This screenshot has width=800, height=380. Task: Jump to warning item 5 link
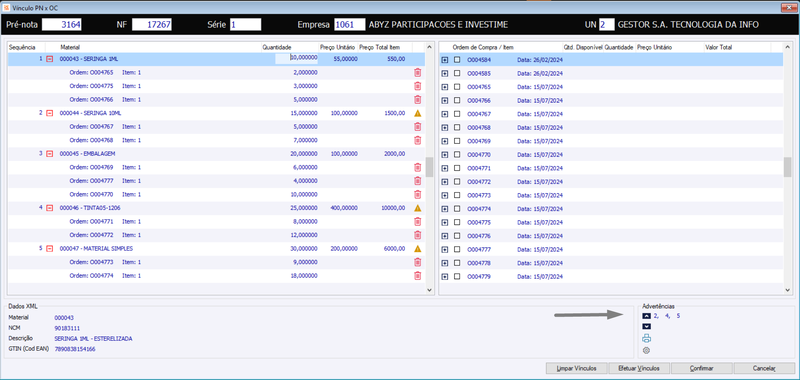tap(678, 316)
